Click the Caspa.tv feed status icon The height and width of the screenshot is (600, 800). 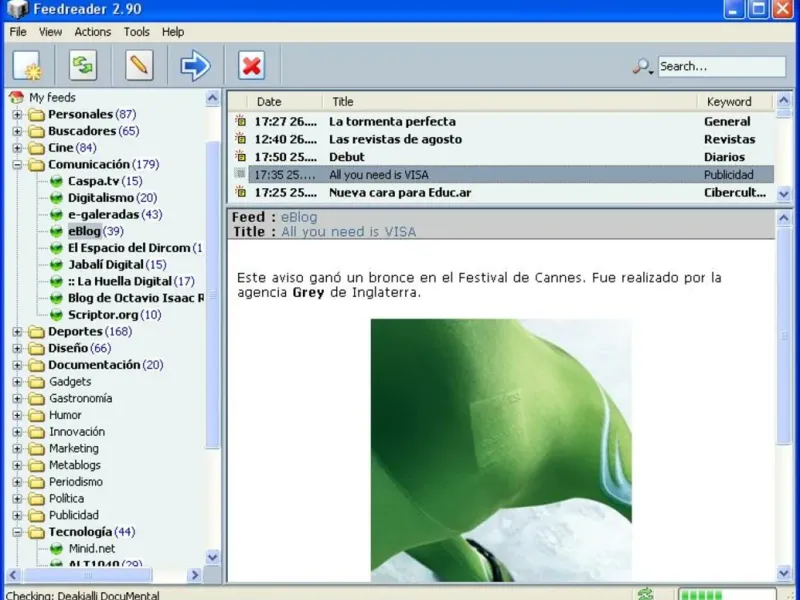coord(56,181)
